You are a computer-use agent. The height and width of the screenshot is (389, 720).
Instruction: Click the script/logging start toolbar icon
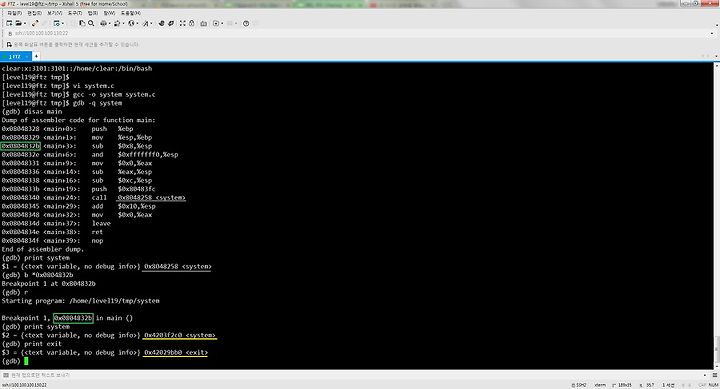pyautogui.click(x=216, y=23)
